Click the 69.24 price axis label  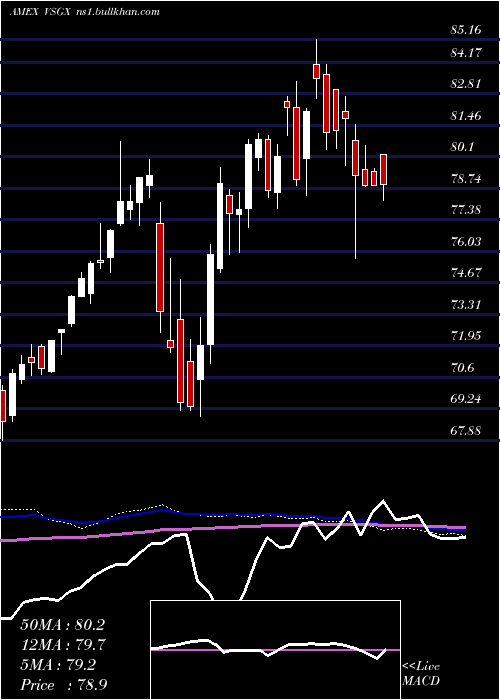(x=466, y=399)
